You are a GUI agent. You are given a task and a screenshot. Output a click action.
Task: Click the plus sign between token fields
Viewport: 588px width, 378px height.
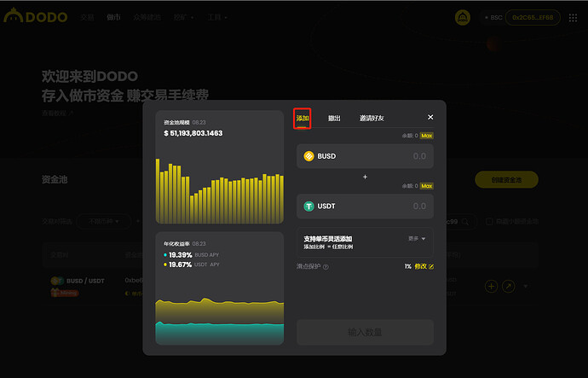pos(365,177)
